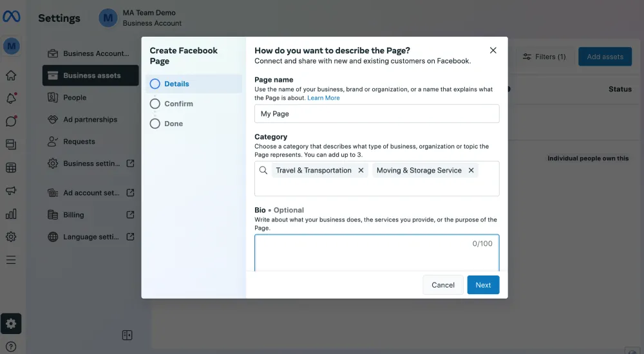Click into the Page name field
644x354 pixels.
point(377,114)
